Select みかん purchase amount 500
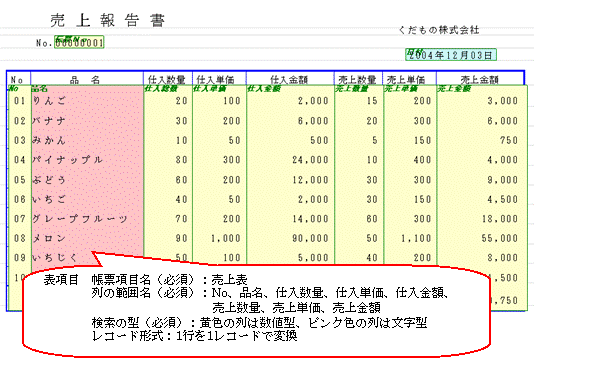The width and height of the screenshot is (604, 378). 320,140
